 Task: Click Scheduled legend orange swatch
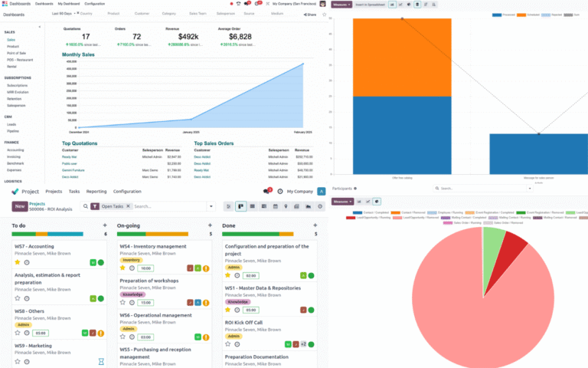click(521, 15)
